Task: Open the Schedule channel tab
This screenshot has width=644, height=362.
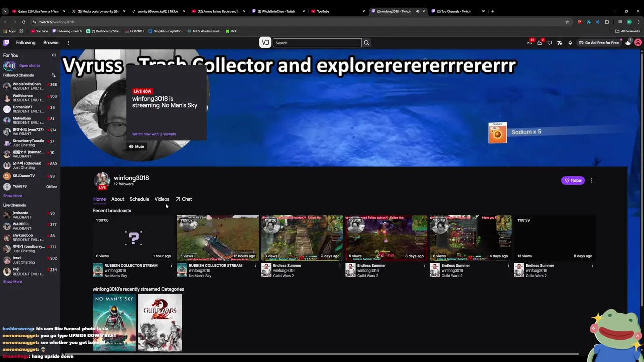Action: click(139, 199)
